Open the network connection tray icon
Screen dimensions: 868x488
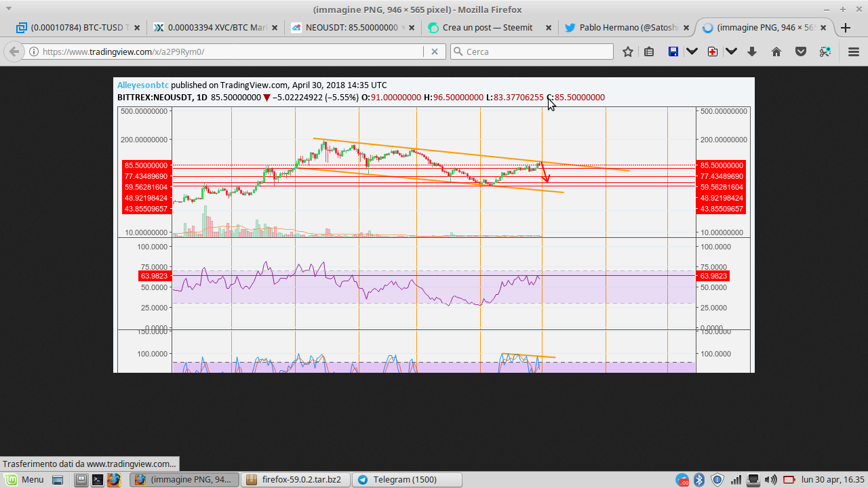753,480
